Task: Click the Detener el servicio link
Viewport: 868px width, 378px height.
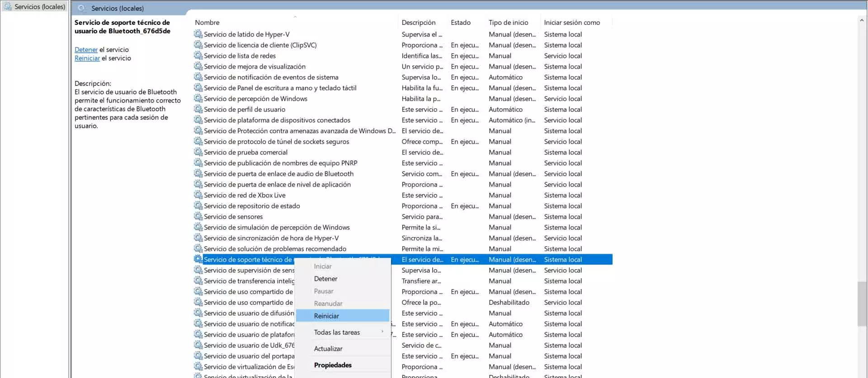Action: point(86,50)
